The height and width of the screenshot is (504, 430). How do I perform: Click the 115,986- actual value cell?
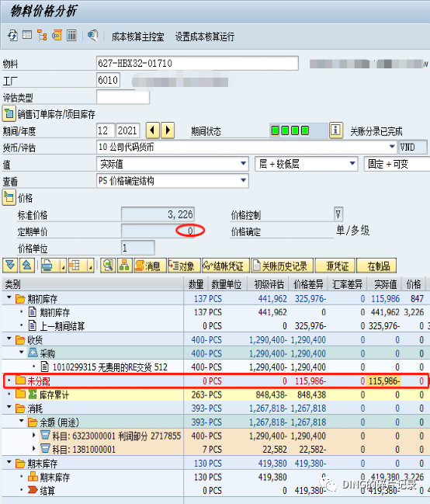coord(384,381)
